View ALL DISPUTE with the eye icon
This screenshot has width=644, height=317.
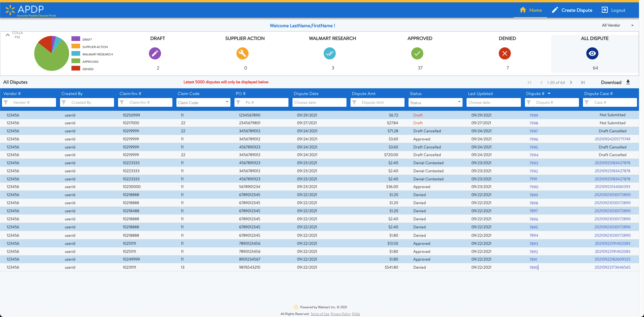pyautogui.click(x=592, y=53)
